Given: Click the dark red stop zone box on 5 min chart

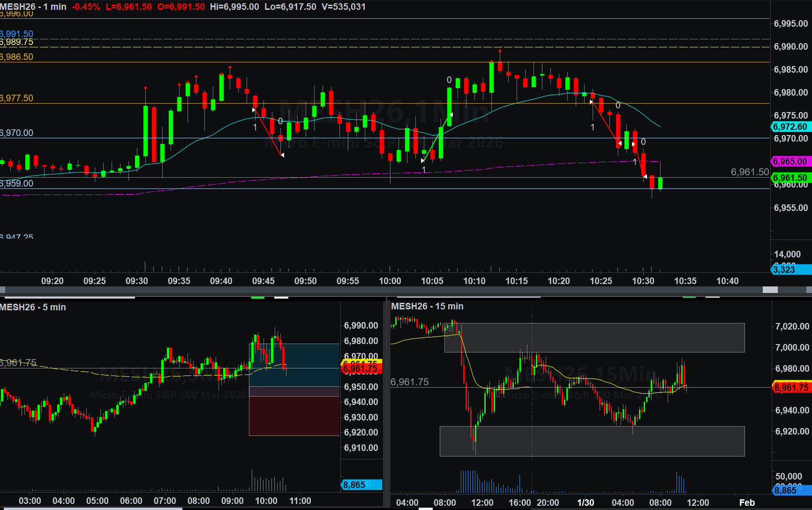Looking at the screenshot, I should pos(294,416).
